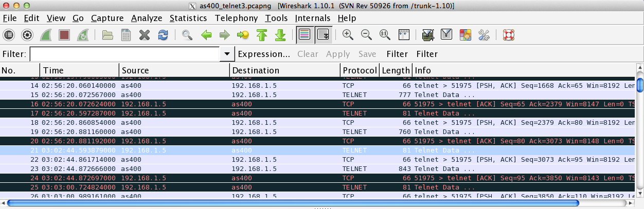Restart the running live capture
Viewport: 644px width, 209px height.
click(83, 35)
